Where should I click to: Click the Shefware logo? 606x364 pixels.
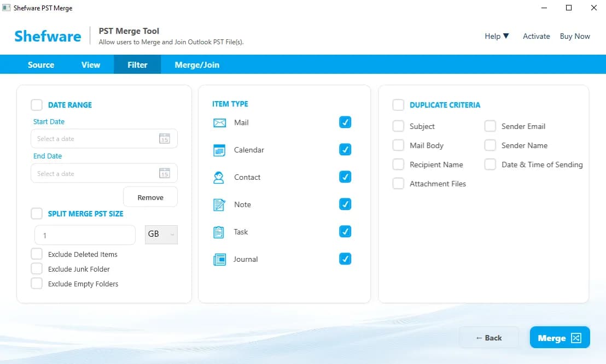point(48,36)
